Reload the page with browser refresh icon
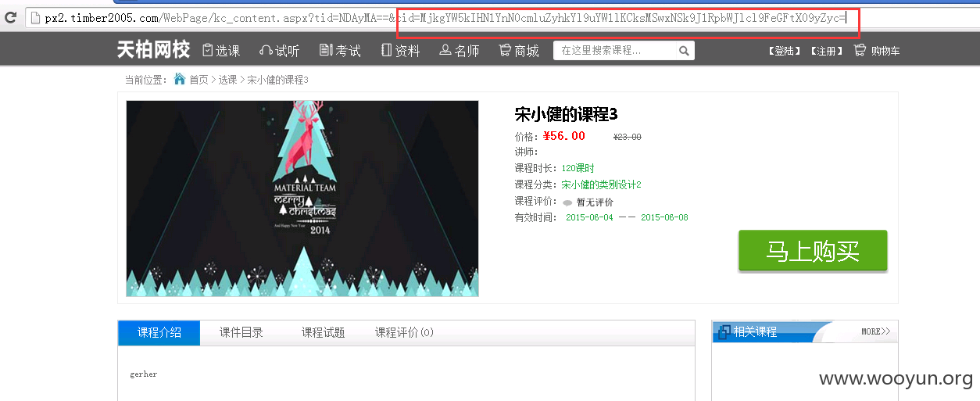The width and height of the screenshot is (980, 401). 10,17
